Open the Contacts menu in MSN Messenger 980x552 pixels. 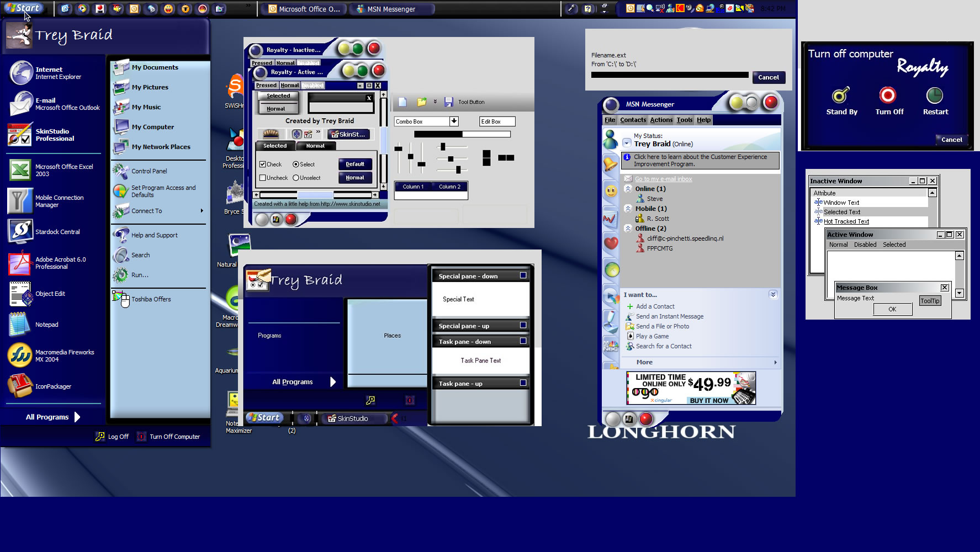(x=633, y=120)
